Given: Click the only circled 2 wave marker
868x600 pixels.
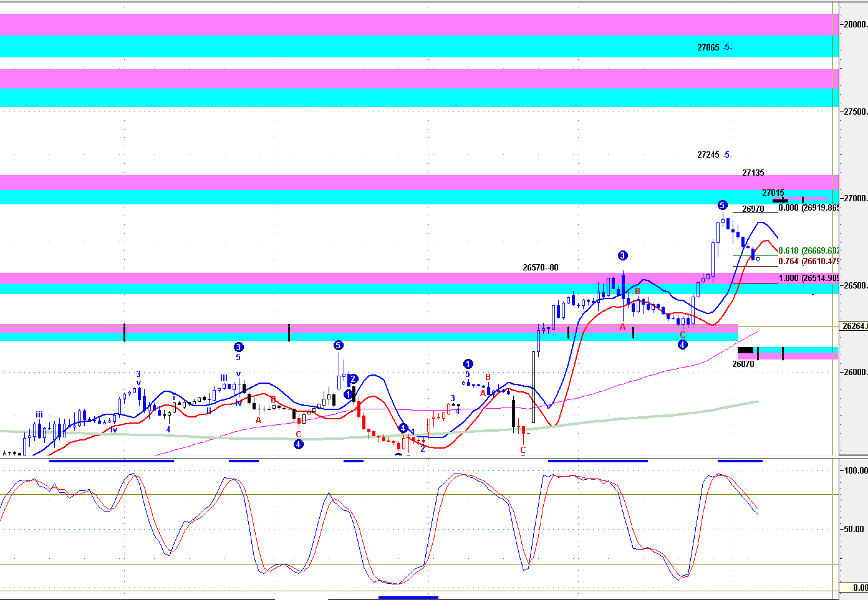Looking at the screenshot, I should [x=353, y=379].
